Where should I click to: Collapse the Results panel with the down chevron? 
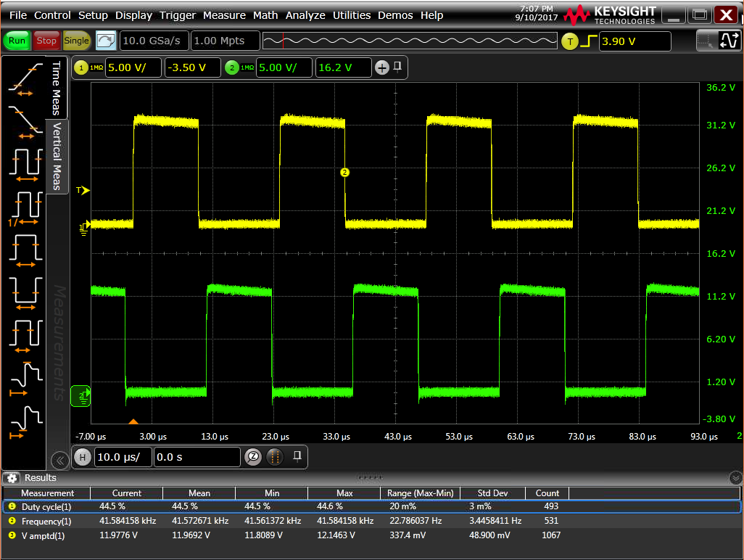point(735,477)
